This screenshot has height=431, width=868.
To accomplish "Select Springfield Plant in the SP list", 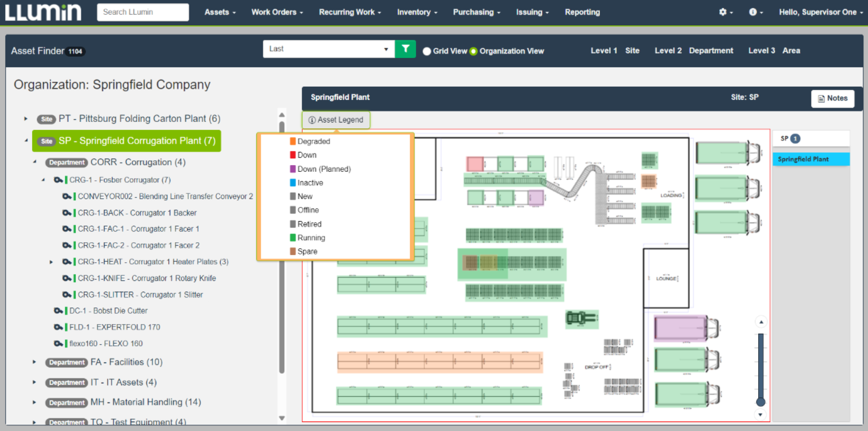I will [811, 159].
